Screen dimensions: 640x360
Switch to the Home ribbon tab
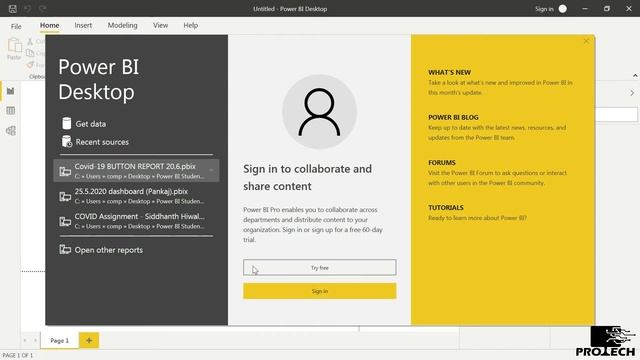point(49,25)
